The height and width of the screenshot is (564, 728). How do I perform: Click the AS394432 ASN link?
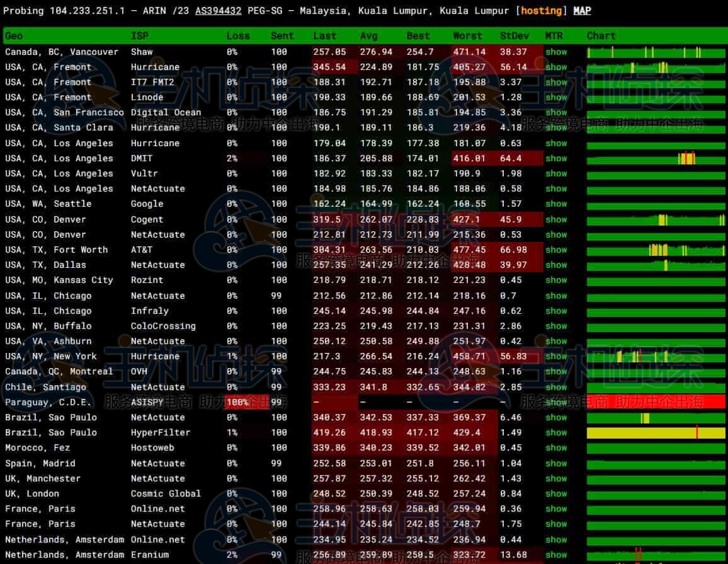pos(218,11)
